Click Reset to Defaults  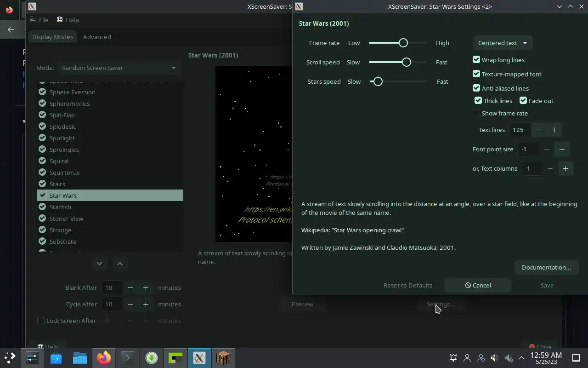coord(407,285)
